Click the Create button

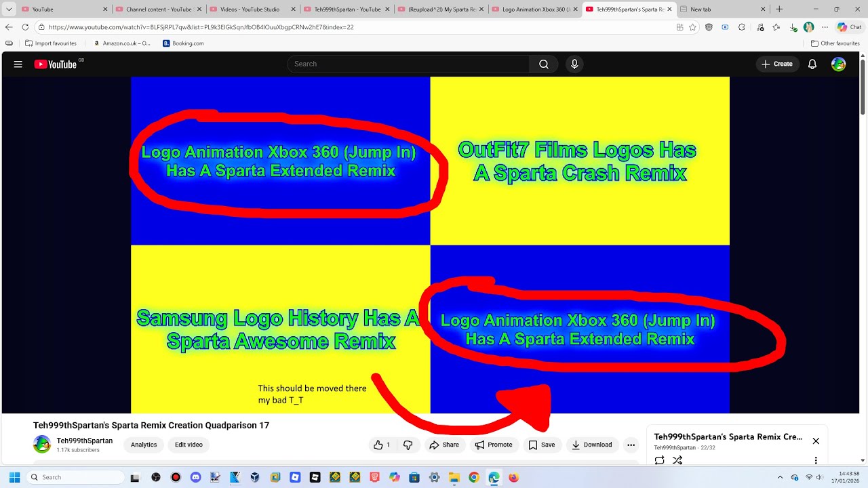pos(777,64)
